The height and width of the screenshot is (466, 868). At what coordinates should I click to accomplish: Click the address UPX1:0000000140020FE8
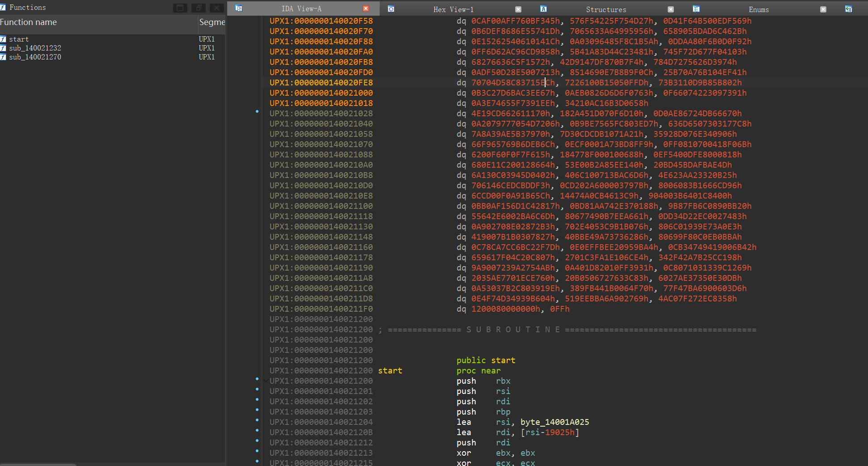click(x=321, y=83)
